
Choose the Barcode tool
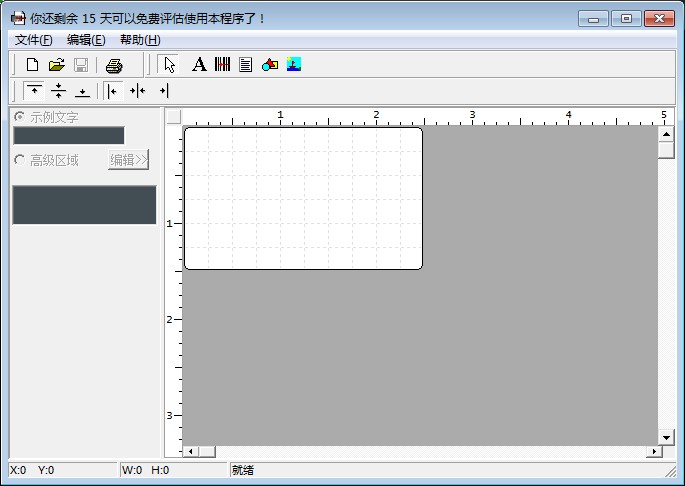pos(222,65)
